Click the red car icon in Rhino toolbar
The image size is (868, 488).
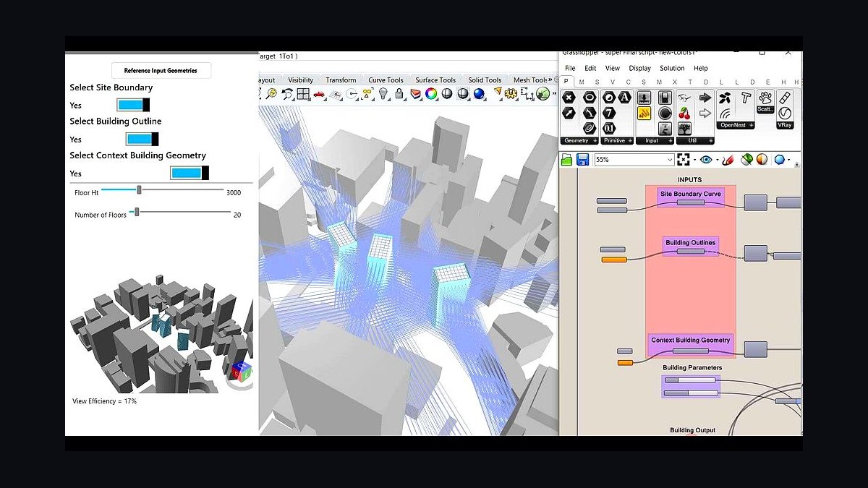(319, 94)
